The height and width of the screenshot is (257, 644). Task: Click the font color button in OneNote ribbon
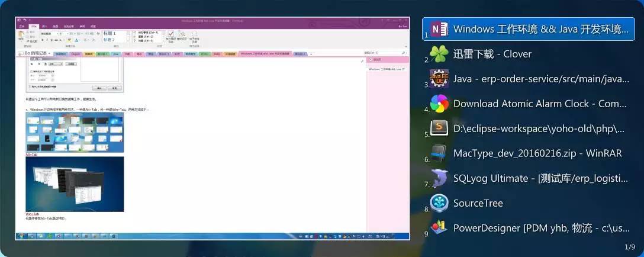coord(76,40)
